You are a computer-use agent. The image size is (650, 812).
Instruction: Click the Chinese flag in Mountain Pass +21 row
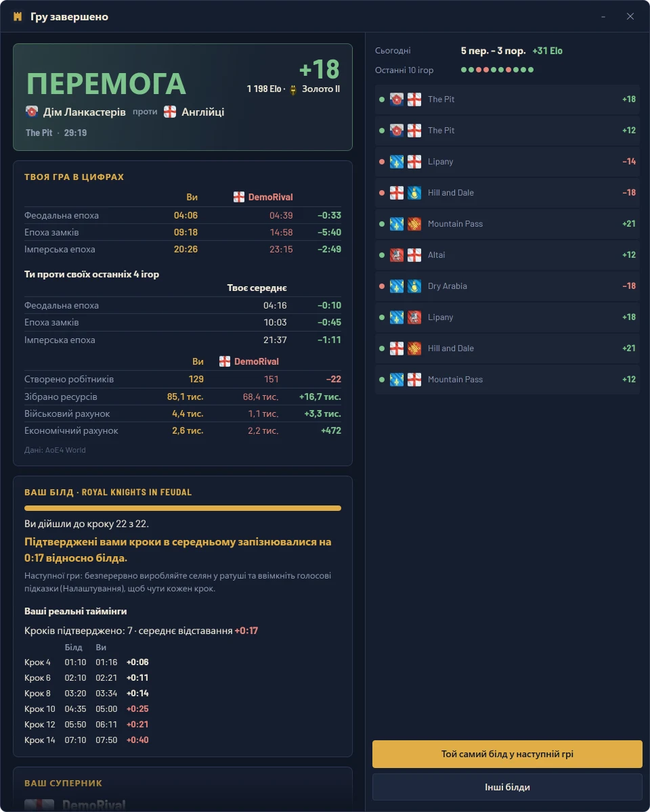[x=414, y=224]
